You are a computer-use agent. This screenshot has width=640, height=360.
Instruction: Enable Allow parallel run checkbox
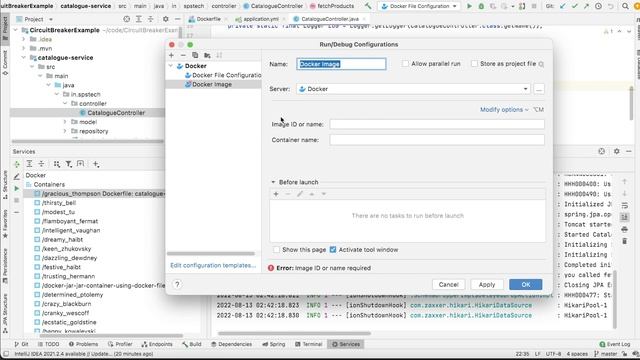(x=405, y=64)
